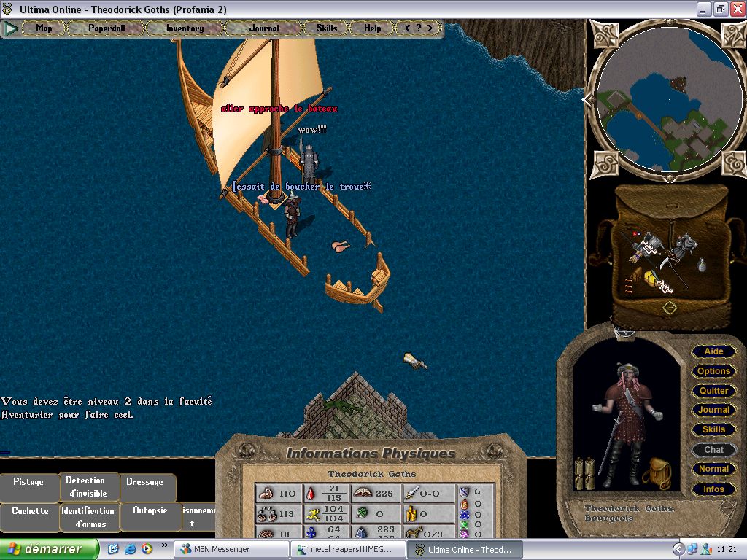Open Options from paperdoll panel
747x560 pixels.
[713, 371]
